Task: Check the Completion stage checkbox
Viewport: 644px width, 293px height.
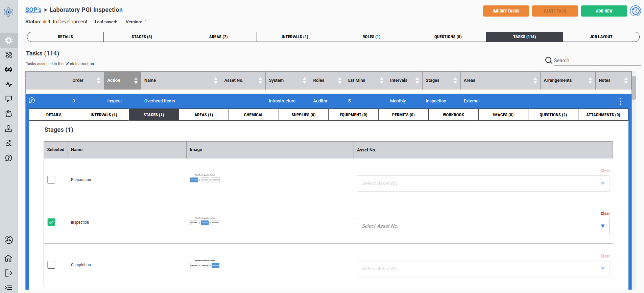Action: coord(51,265)
